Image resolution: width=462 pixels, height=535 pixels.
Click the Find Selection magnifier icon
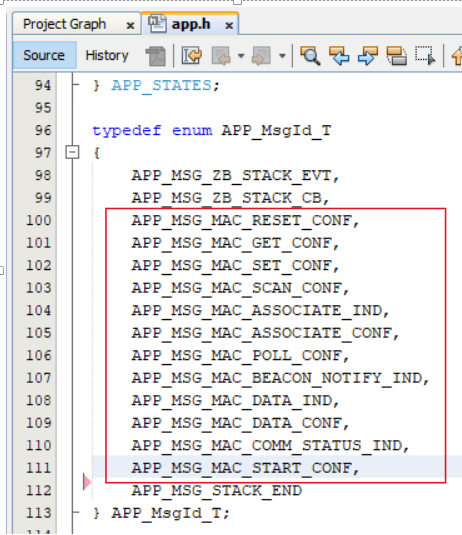coord(310,56)
